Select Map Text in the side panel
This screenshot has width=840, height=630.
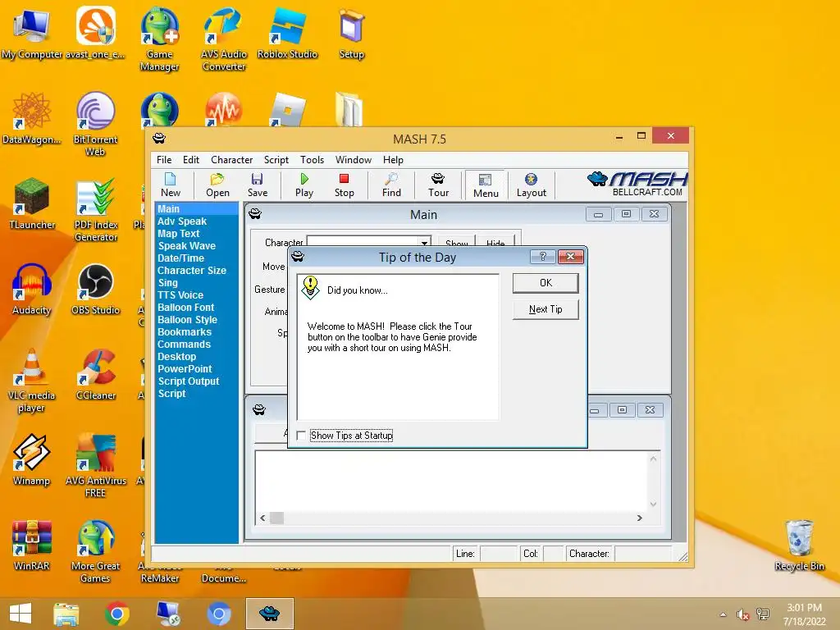[178, 234]
